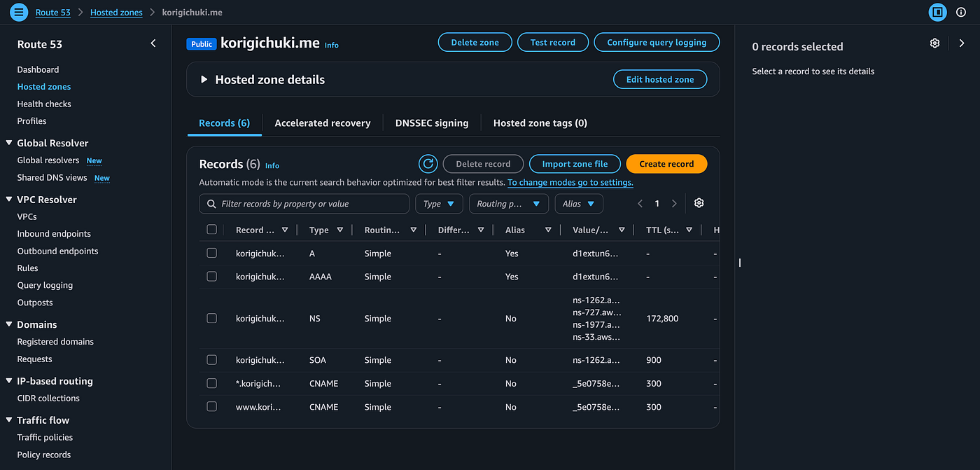Switch to Accelerated recovery tab
Image resolution: width=980 pixels, height=470 pixels.
(323, 123)
